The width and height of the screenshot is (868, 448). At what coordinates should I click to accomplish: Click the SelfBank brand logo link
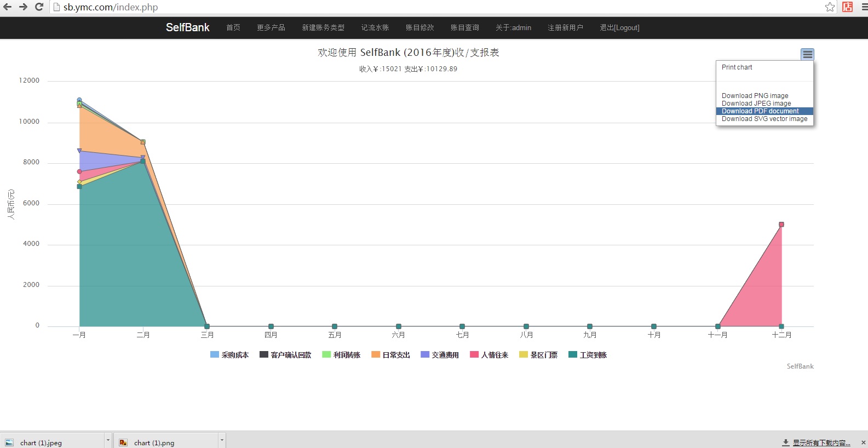pyautogui.click(x=188, y=27)
